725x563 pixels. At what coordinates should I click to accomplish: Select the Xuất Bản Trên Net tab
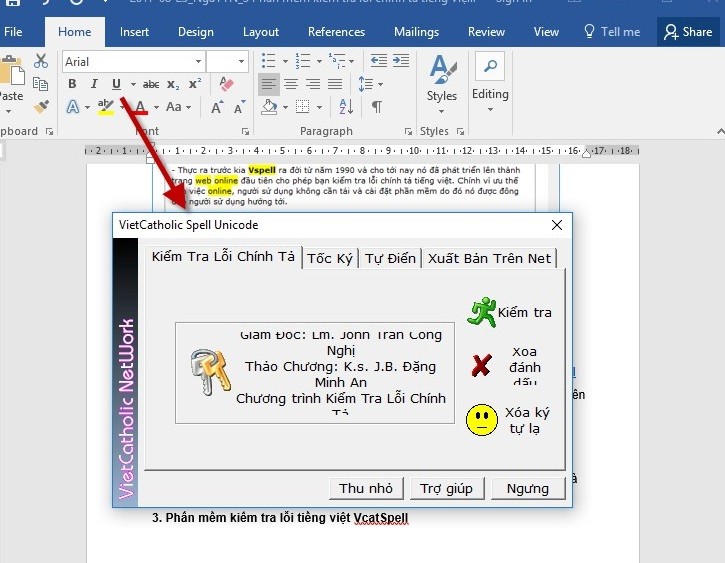(489, 258)
